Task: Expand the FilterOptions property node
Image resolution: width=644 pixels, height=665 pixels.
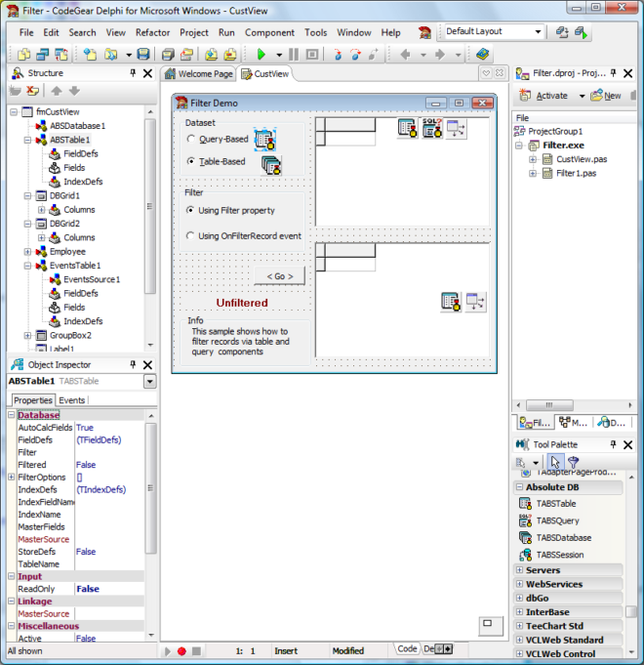Action: 12,478
